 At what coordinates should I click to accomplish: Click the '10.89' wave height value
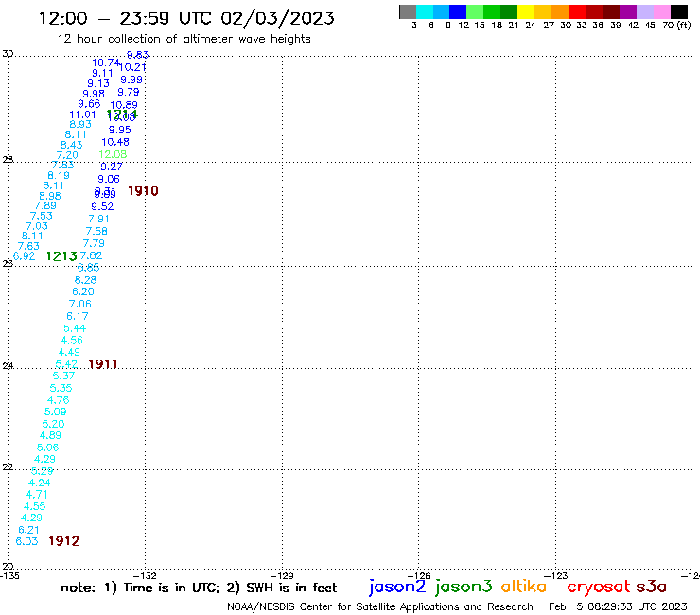tap(124, 105)
